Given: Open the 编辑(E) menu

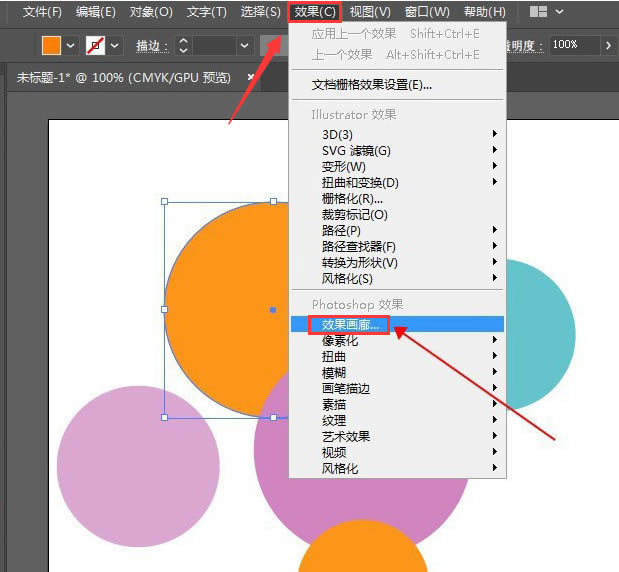Looking at the screenshot, I should pos(96,12).
